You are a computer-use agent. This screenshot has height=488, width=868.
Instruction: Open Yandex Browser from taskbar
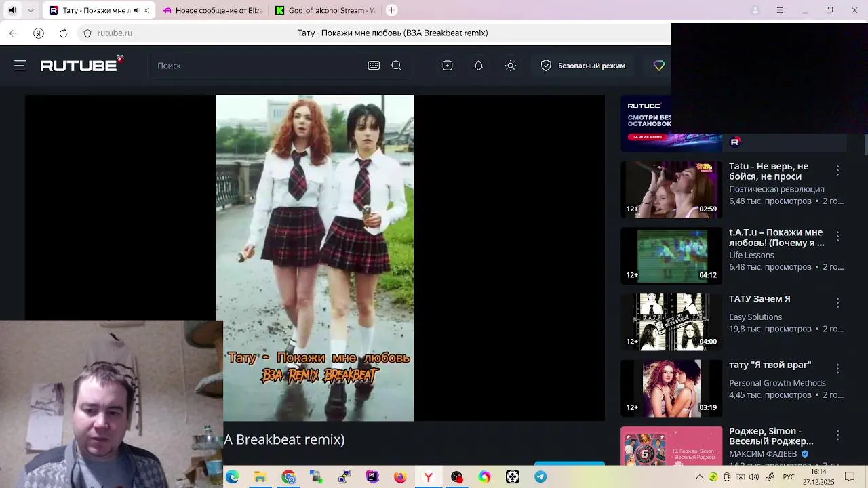(x=428, y=477)
